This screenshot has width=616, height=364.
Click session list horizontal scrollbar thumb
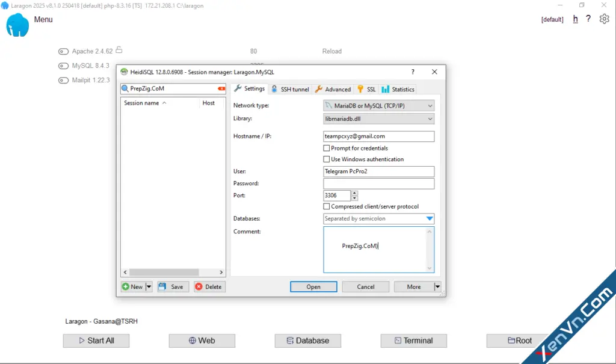(x=164, y=272)
